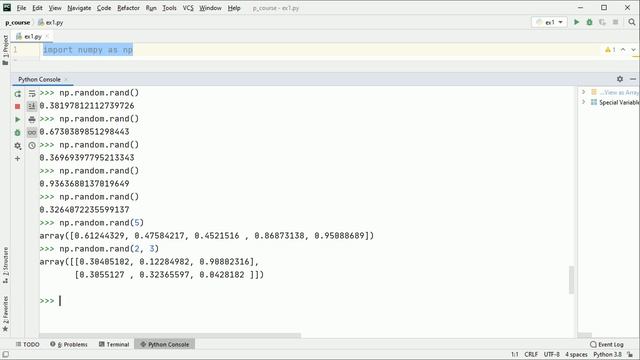Viewport: 640px width, 360px height.
Task: Open the Python 3.8 interpreter selector
Action: tap(607, 355)
